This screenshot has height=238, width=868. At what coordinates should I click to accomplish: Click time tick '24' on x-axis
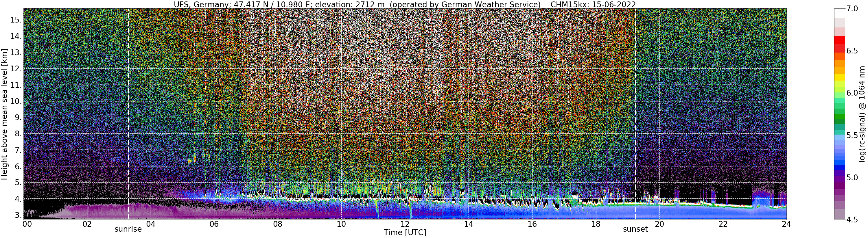click(786, 224)
